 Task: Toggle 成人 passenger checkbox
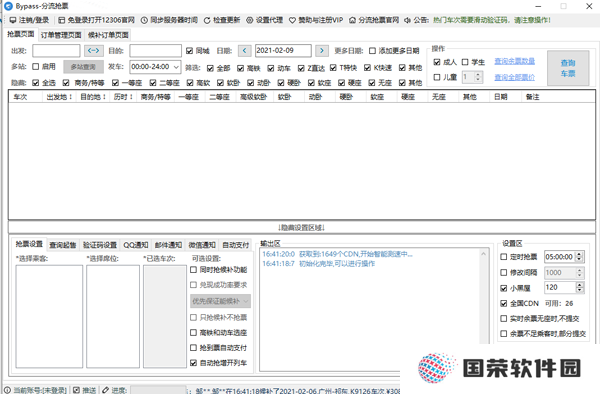point(437,62)
